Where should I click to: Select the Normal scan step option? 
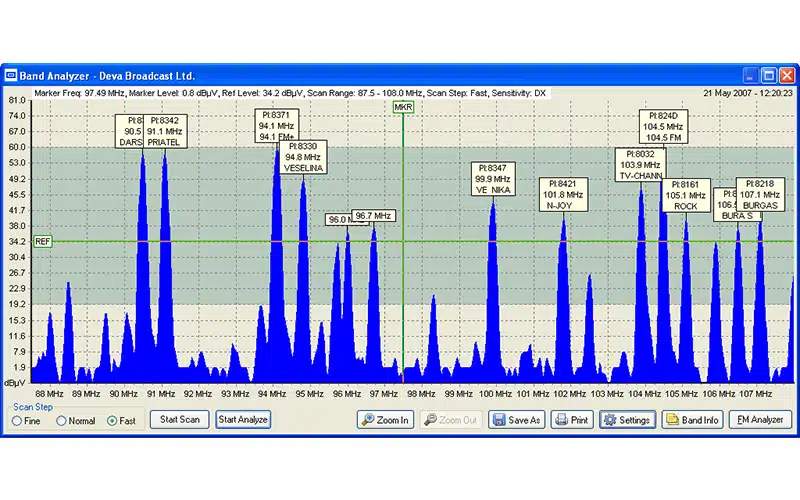(76, 421)
